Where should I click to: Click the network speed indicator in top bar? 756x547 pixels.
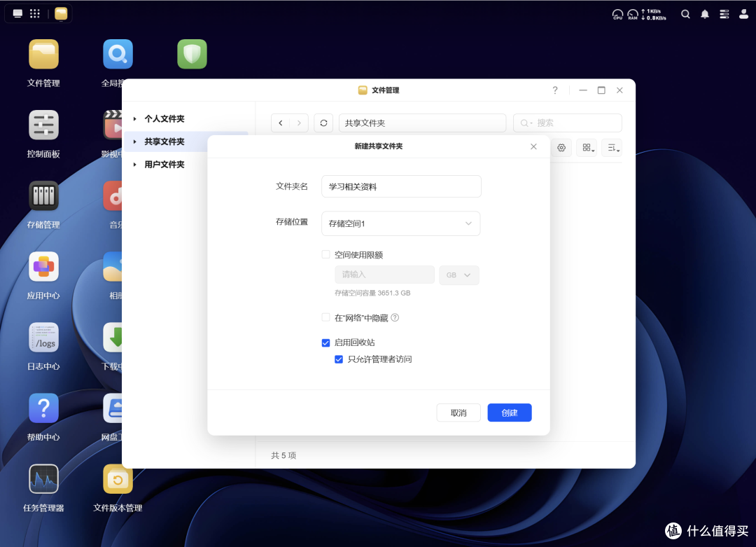point(654,15)
